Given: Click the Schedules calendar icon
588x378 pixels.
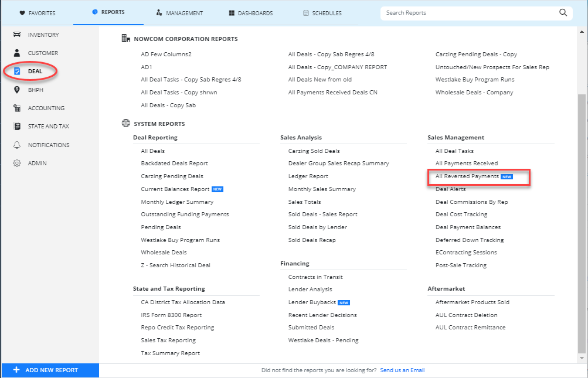Looking at the screenshot, I should pyautogui.click(x=306, y=13).
